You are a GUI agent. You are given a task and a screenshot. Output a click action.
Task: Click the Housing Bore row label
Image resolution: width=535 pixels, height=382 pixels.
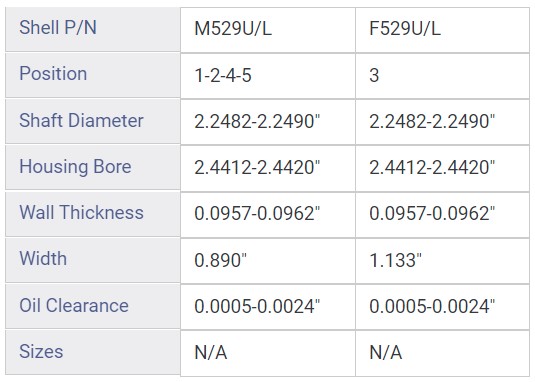[x=93, y=168]
